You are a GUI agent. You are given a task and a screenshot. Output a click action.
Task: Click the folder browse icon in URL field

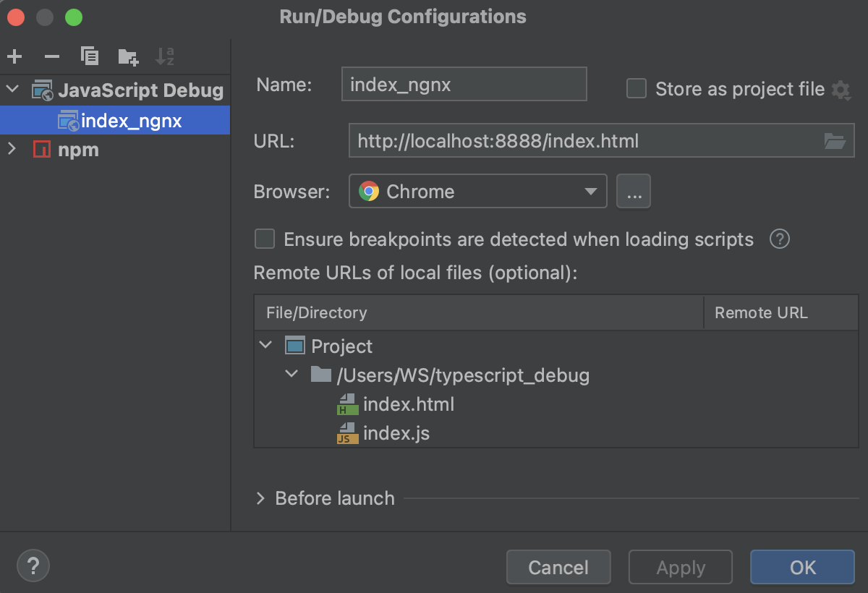click(835, 141)
